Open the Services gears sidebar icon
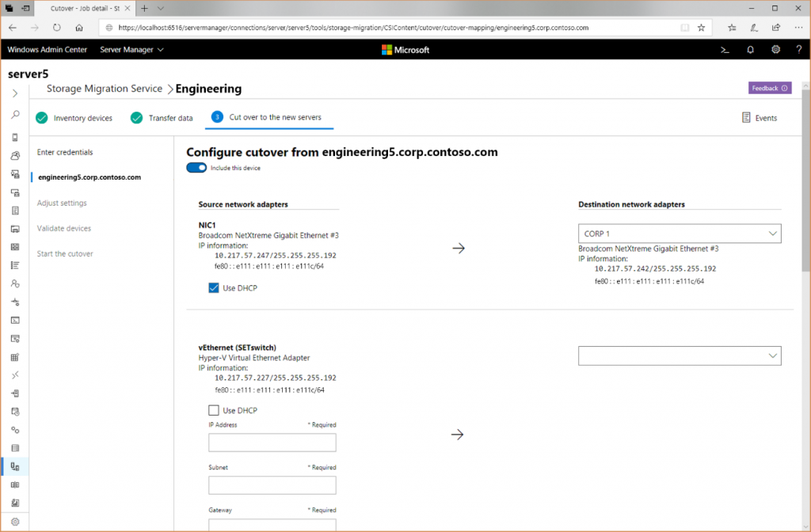 15,430
